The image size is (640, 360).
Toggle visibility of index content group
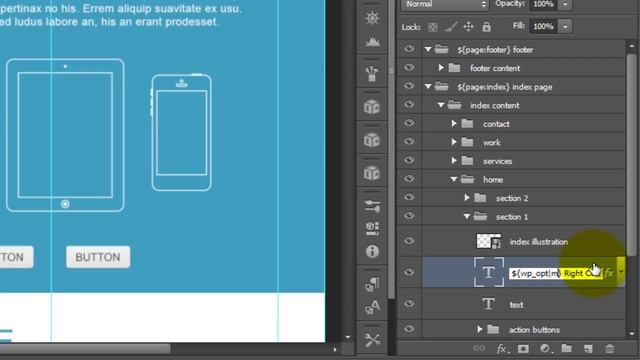(409, 104)
